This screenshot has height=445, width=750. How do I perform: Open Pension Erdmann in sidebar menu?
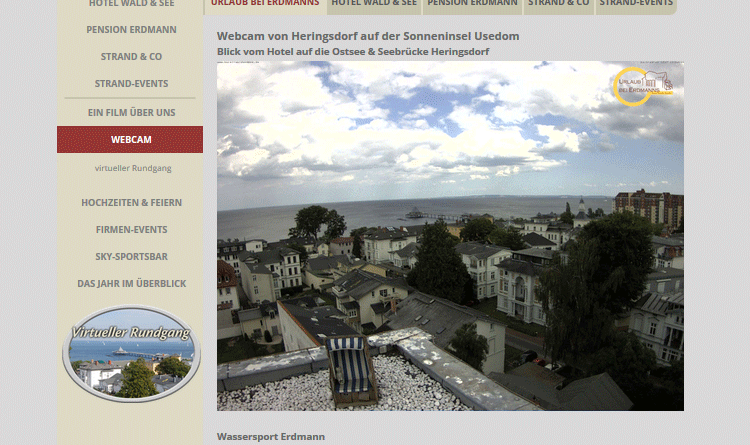point(131,30)
